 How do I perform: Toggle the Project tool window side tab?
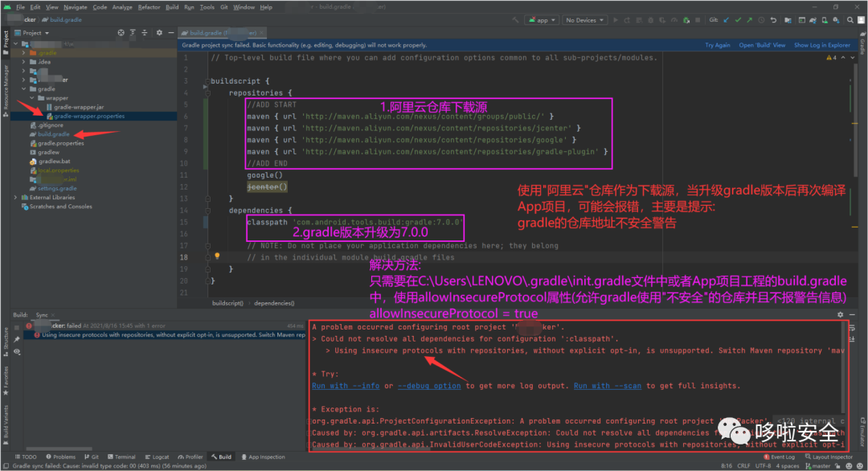point(6,43)
